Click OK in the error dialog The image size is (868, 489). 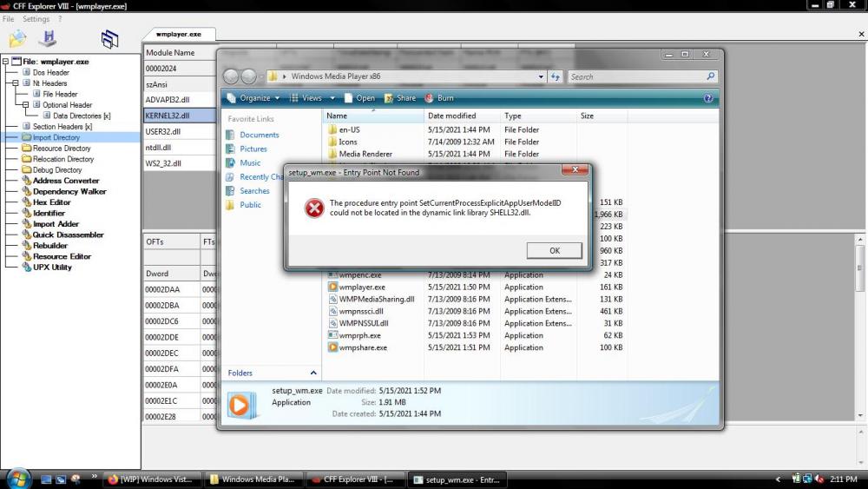[x=554, y=250]
